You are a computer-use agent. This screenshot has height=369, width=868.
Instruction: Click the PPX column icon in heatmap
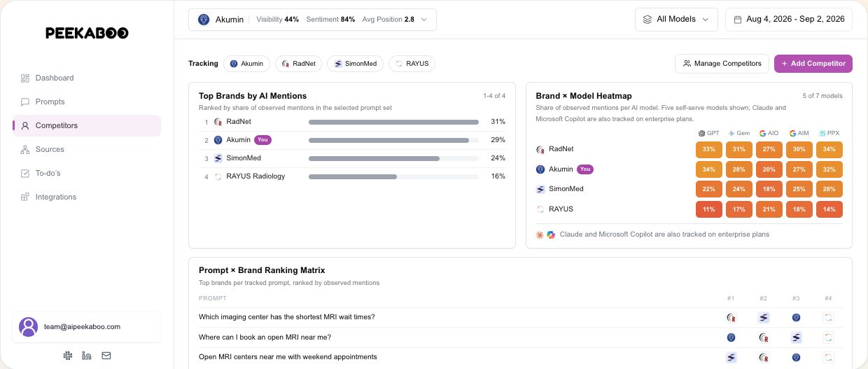tap(822, 133)
